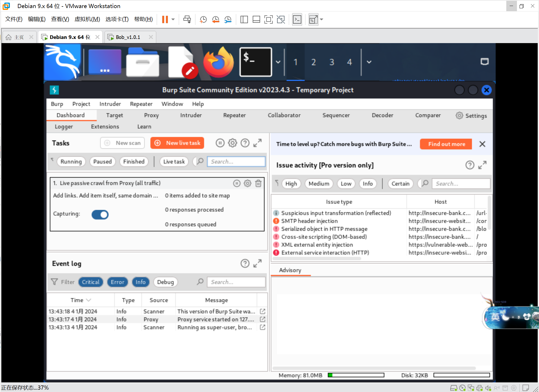
Task: Pause all tasks in Tasks panel
Action: (x=220, y=143)
